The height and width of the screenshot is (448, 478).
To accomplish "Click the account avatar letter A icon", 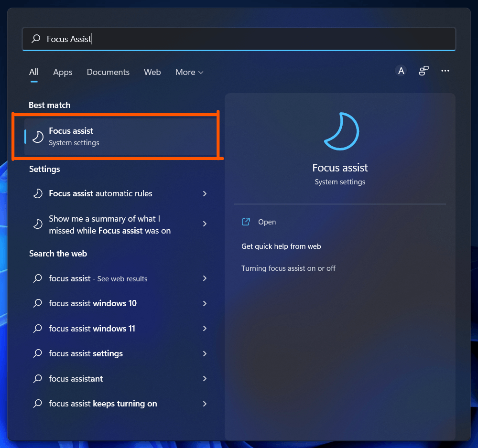I will (x=401, y=71).
